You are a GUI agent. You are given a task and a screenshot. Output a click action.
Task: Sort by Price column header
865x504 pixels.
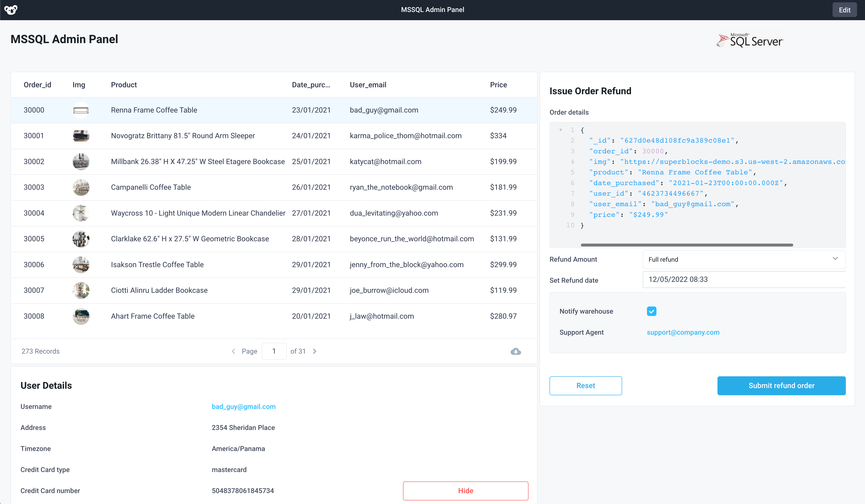click(498, 85)
